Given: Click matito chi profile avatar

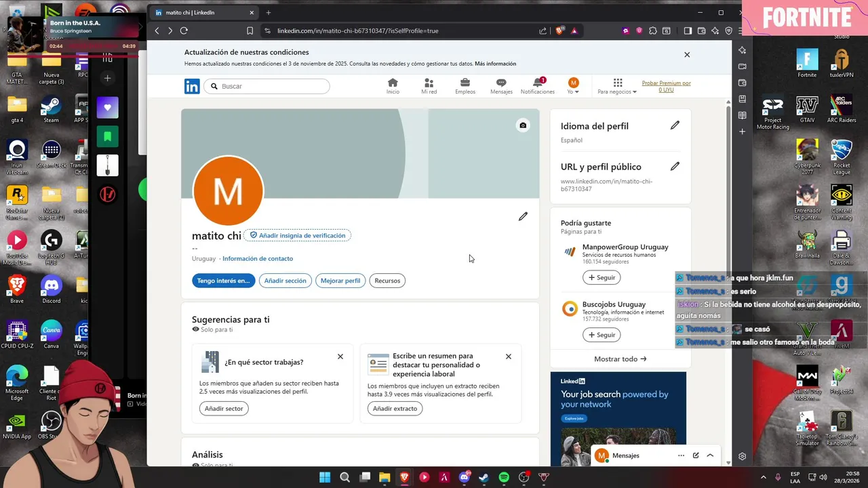Looking at the screenshot, I should [228, 191].
